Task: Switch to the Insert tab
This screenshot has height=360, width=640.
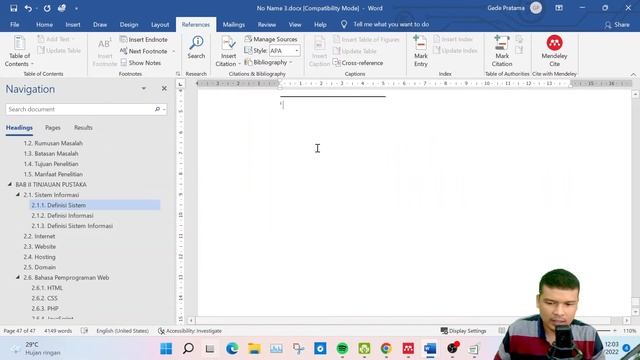Action: (73, 24)
